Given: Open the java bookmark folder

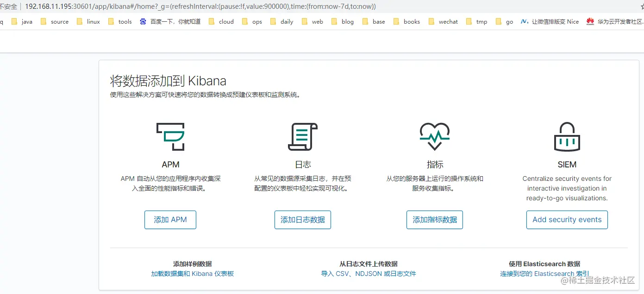Looking at the screenshot, I should coord(22,21).
